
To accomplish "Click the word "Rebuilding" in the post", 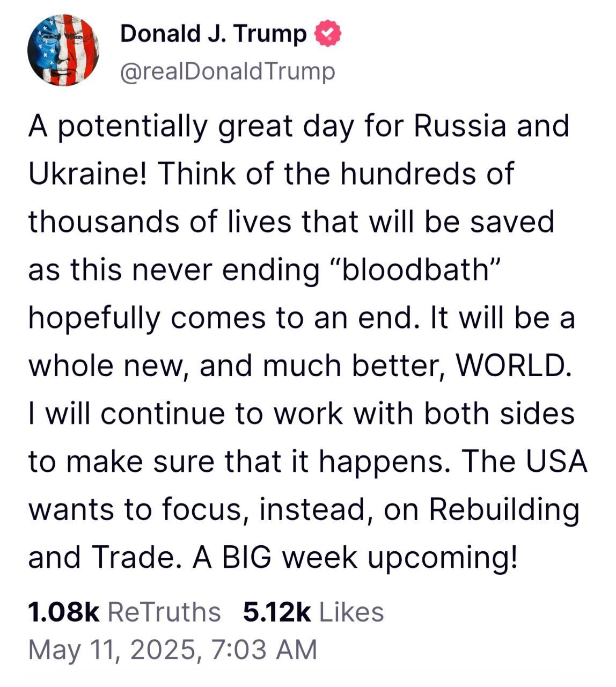I will (504, 509).
